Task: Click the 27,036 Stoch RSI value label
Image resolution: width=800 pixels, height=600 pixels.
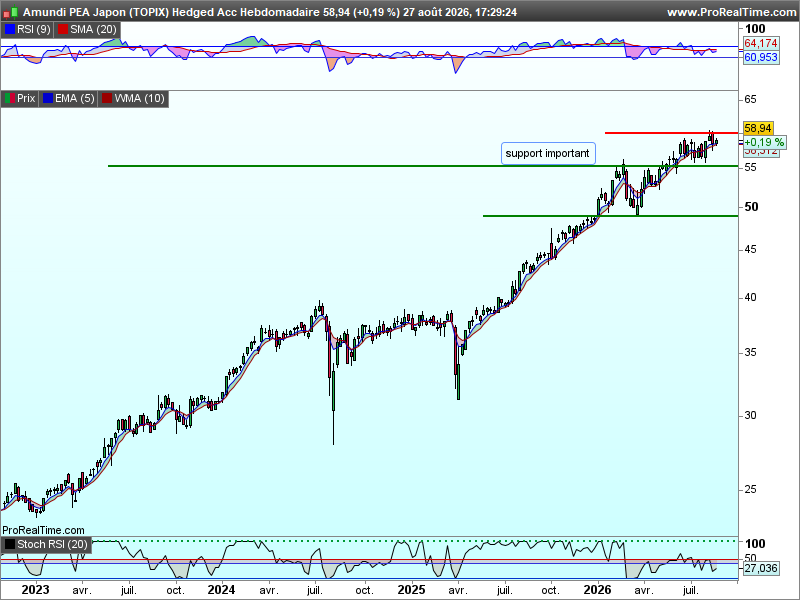Action: tap(761, 568)
